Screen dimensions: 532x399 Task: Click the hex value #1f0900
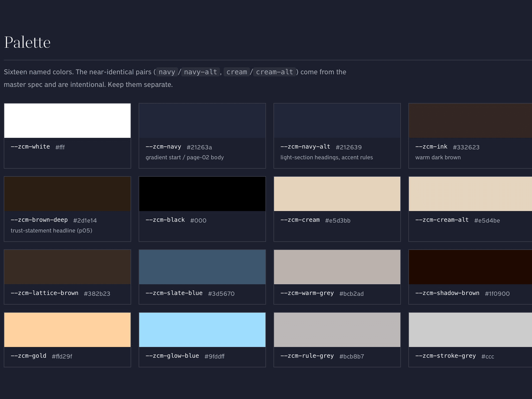point(497,294)
